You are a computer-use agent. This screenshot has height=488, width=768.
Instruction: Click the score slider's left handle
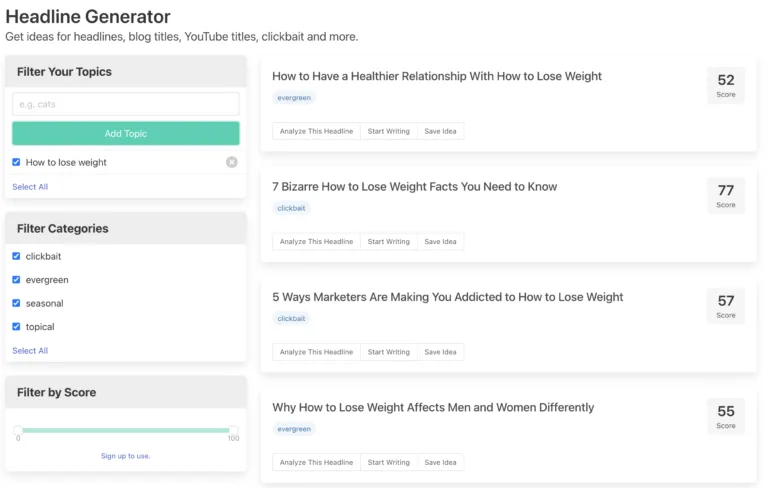tap(18, 430)
